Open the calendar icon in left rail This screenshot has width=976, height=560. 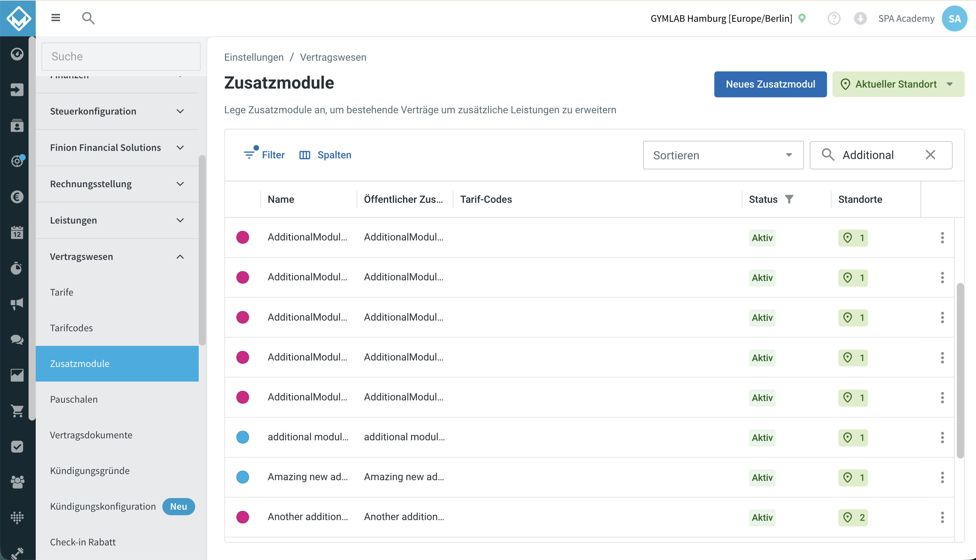[x=17, y=232]
